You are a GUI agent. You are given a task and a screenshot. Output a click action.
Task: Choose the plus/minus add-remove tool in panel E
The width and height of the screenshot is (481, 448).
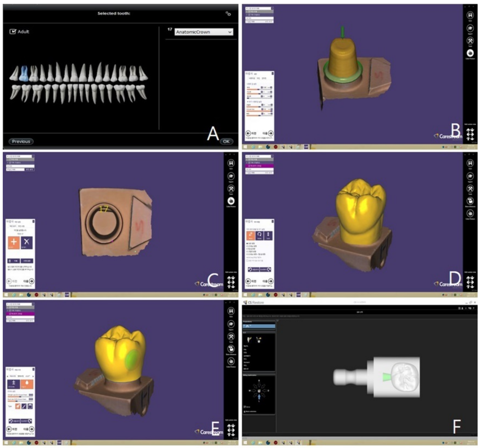[x=14, y=384]
